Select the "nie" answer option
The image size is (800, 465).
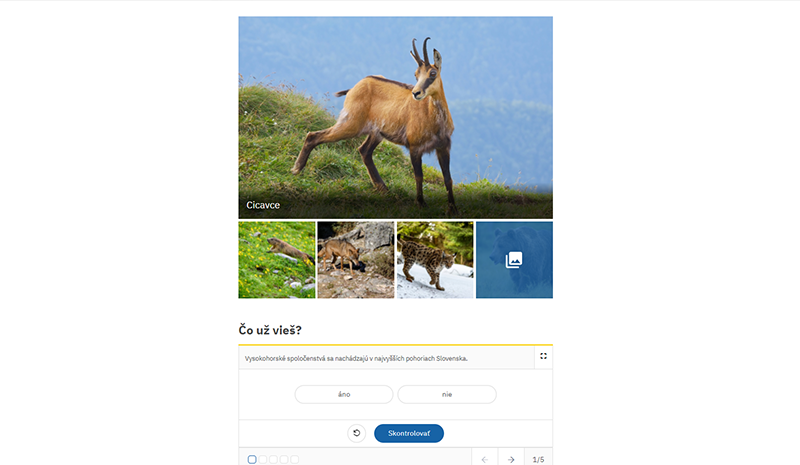point(447,395)
